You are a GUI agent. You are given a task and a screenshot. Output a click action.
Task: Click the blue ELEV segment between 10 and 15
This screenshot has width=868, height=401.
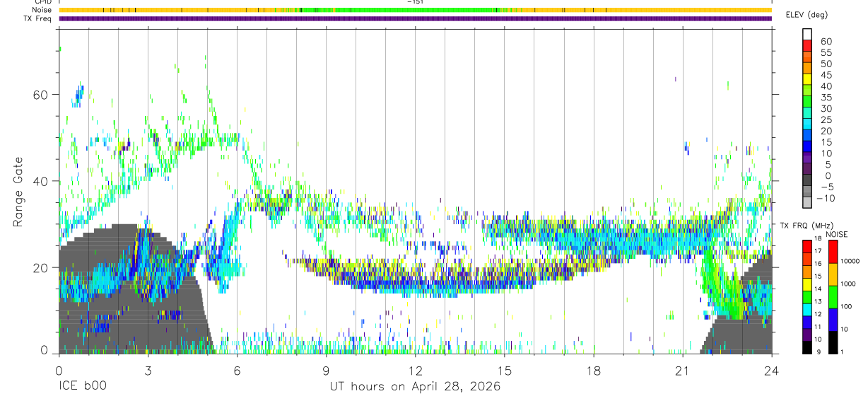pyautogui.click(x=807, y=148)
